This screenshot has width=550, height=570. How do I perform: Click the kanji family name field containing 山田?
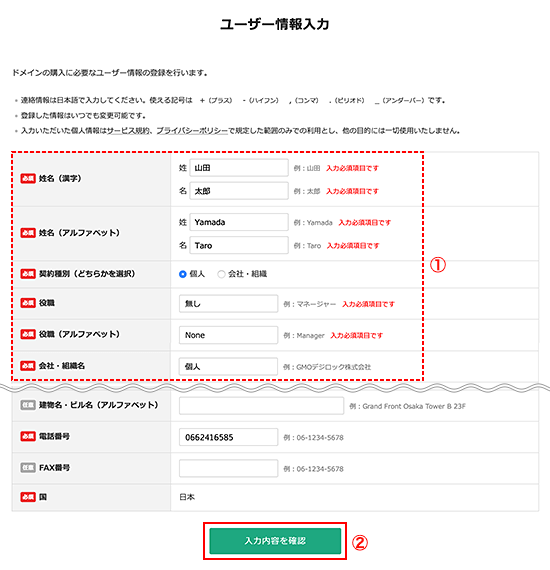tap(239, 168)
